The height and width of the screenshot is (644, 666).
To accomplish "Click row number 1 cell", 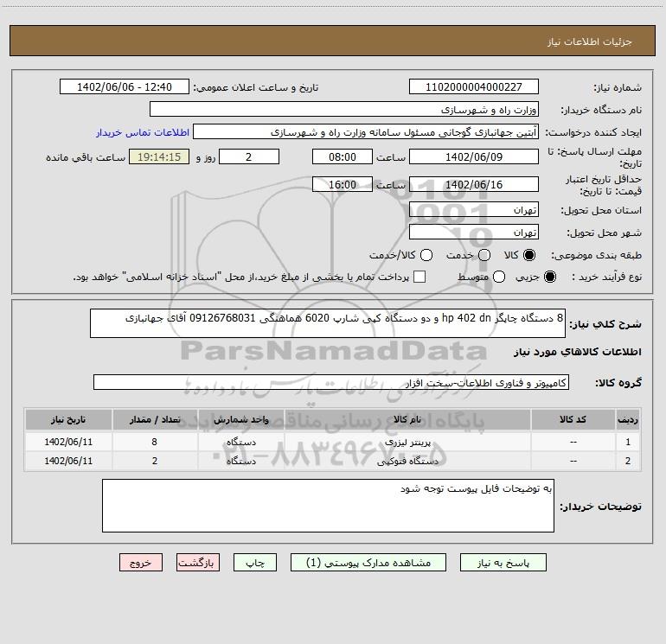I will pos(628,442).
